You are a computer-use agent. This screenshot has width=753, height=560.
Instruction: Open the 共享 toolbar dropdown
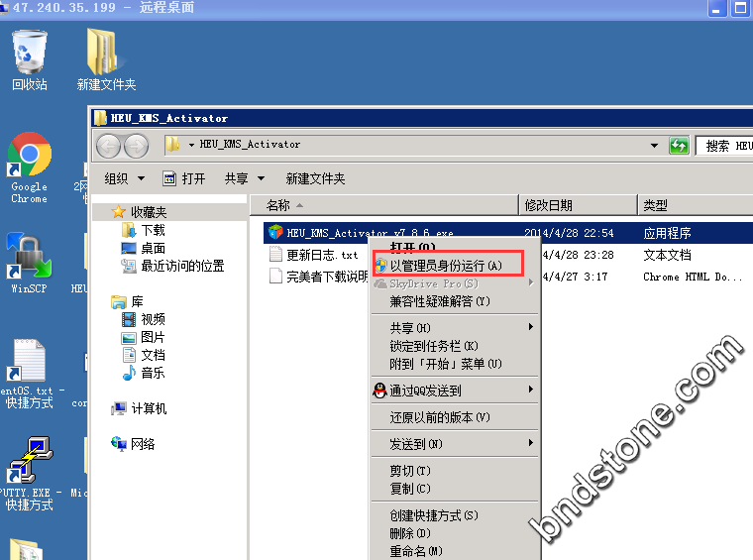pos(245,178)
